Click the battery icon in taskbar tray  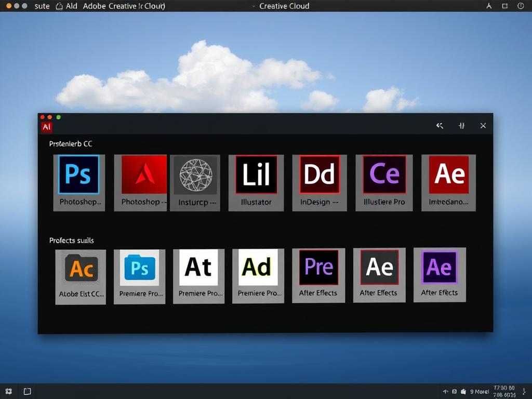(463, 391)
